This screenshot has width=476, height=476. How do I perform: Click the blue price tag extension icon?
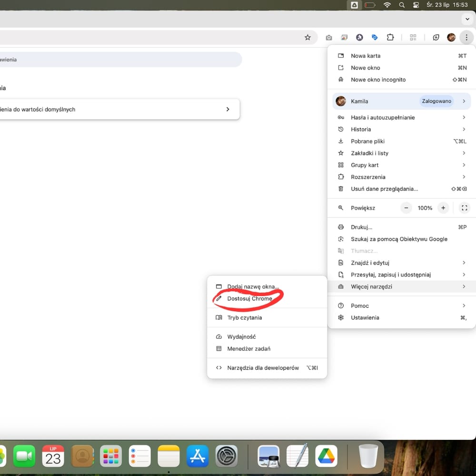point(375,38)
